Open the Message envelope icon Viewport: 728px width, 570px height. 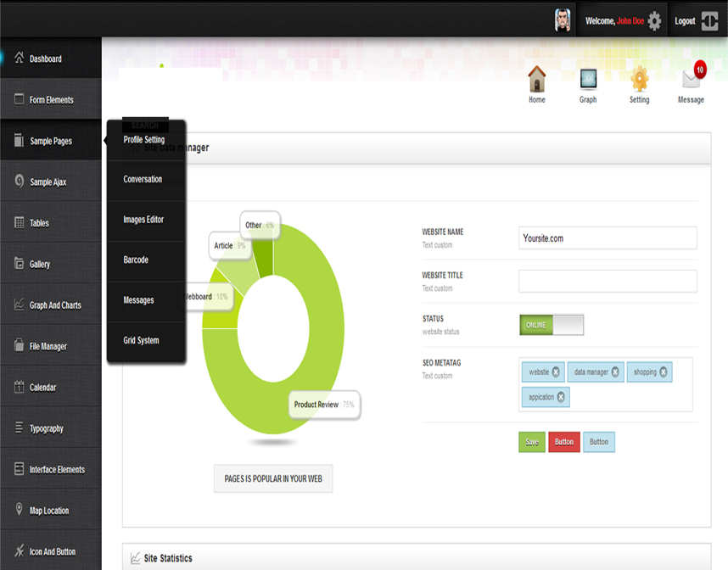point(691,80)
